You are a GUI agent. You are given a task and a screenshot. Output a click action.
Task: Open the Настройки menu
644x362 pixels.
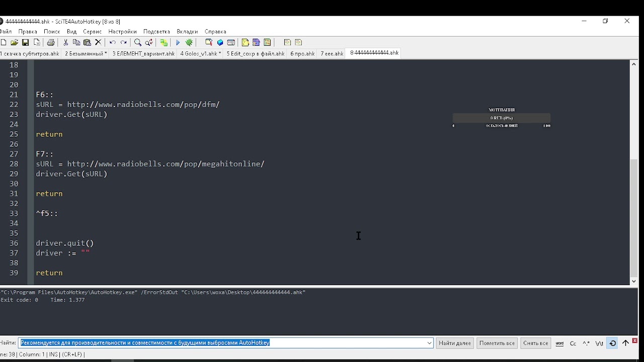(x=123, y=32)
